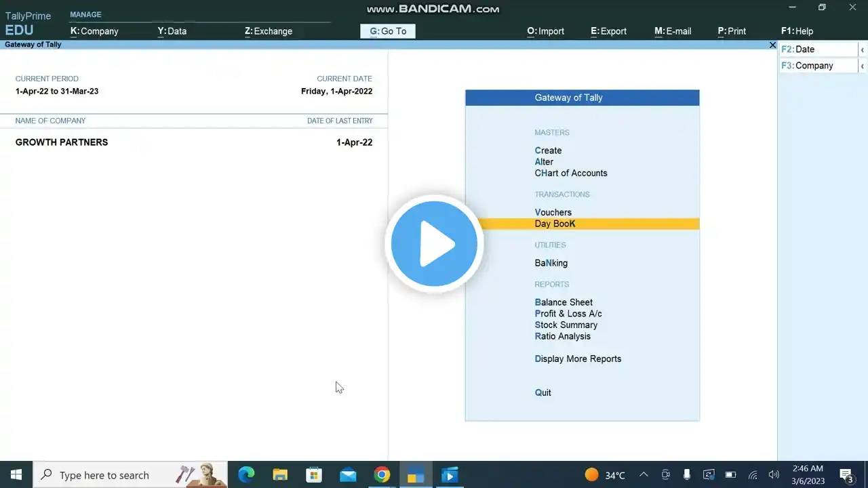Image resolution: width=868 pixels, height=488 pixels.
Task: Open Profit & Loss A/c report
Action: click(568, 314)
